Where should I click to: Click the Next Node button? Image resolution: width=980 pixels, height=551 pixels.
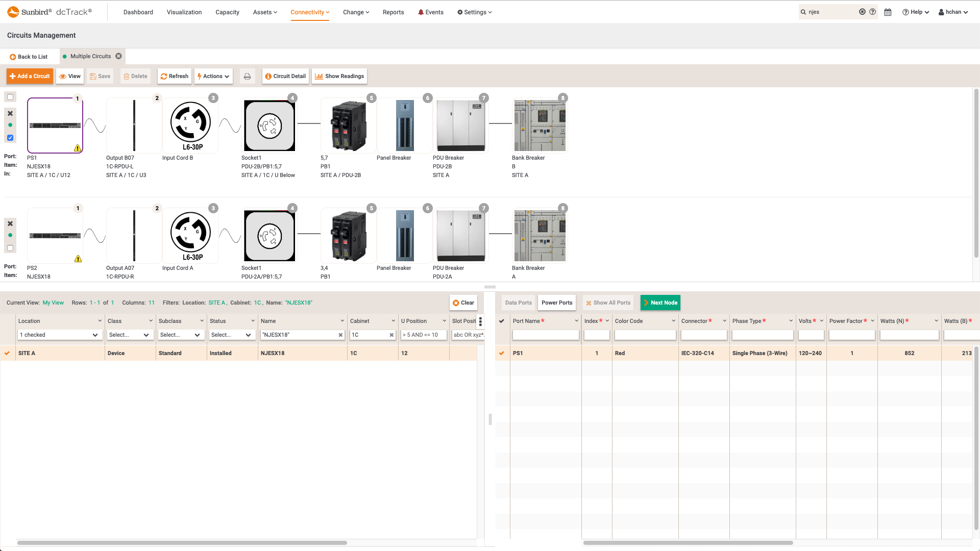(x=660, y=302)
